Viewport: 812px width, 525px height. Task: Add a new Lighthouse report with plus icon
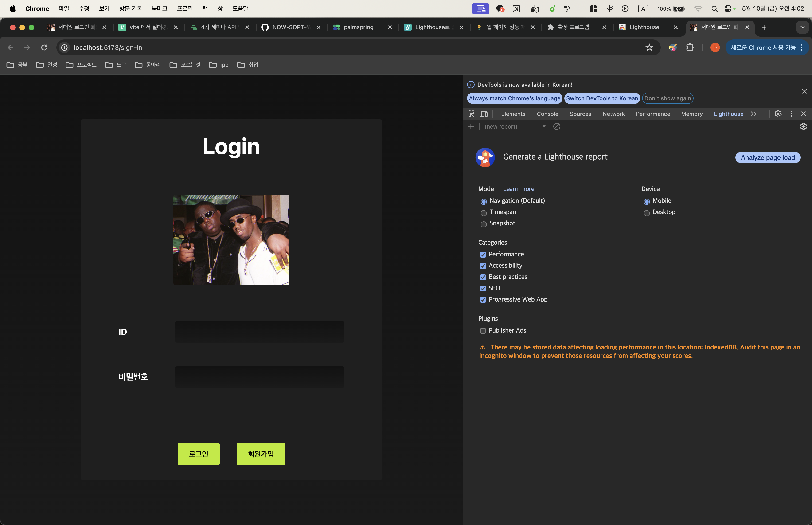471,126
